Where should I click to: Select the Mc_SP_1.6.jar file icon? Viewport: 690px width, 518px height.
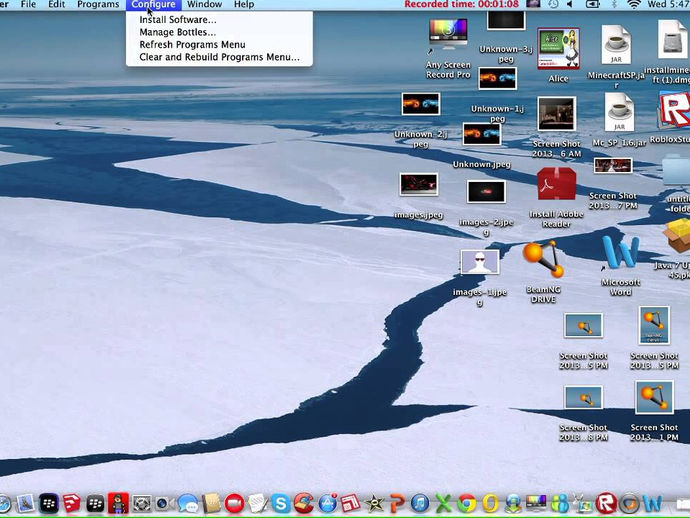[620, 113]
